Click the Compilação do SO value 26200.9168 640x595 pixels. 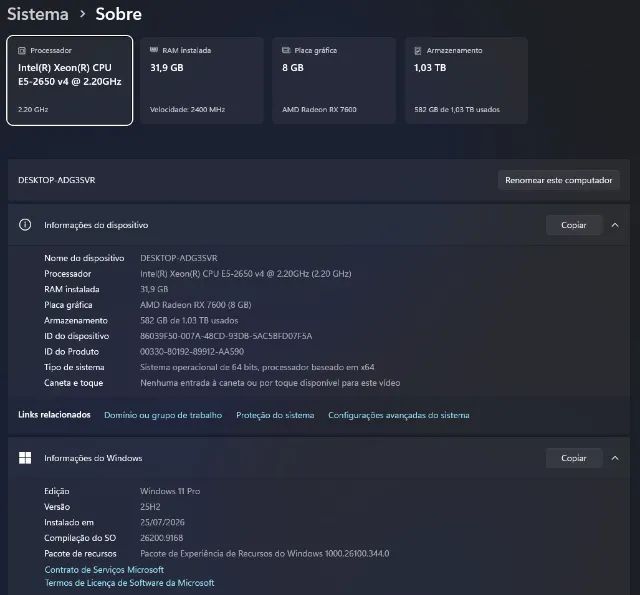(162, 538)
